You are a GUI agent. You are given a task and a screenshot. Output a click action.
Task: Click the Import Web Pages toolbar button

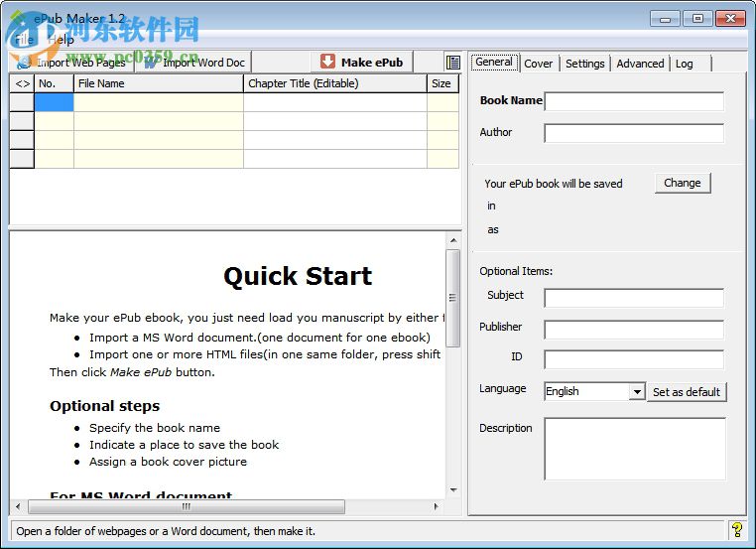click(71, 63)
